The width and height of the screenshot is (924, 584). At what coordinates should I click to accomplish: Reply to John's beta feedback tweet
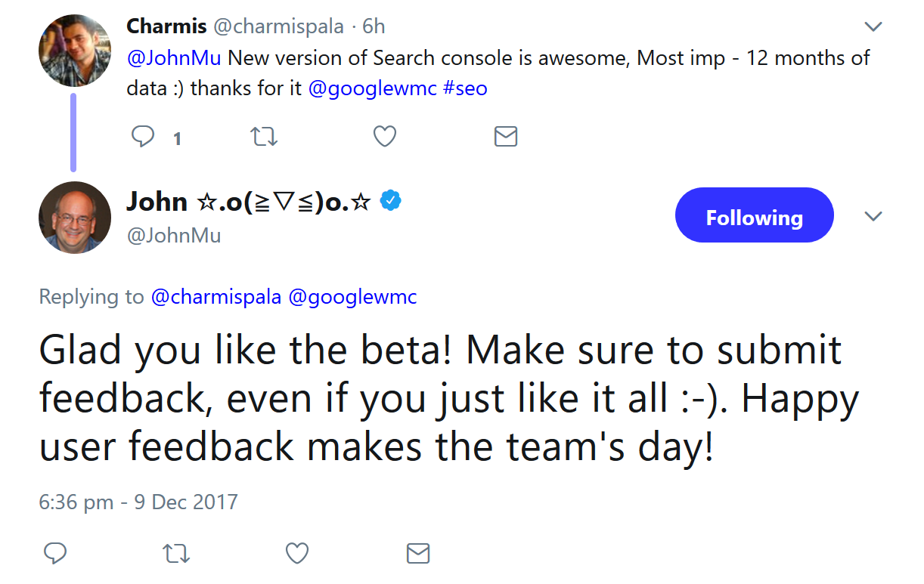point(55,553)
